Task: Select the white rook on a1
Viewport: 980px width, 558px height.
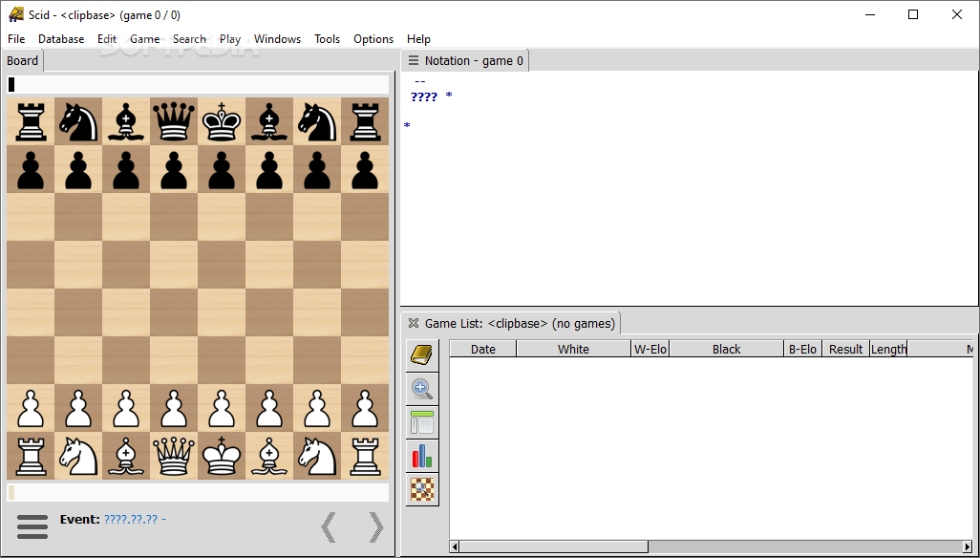Action: (x=30, y=456)
